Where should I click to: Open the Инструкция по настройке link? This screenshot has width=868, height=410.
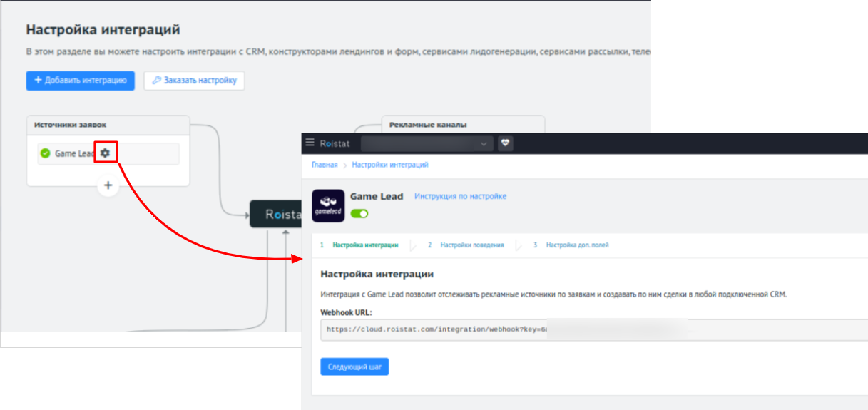tap(460, 196)
